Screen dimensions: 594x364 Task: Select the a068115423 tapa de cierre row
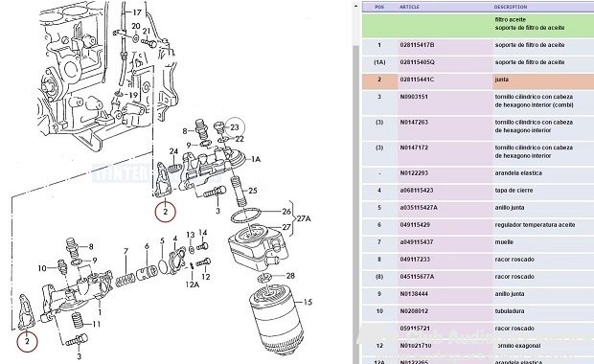pyautogui.click(x=478, y=191)
